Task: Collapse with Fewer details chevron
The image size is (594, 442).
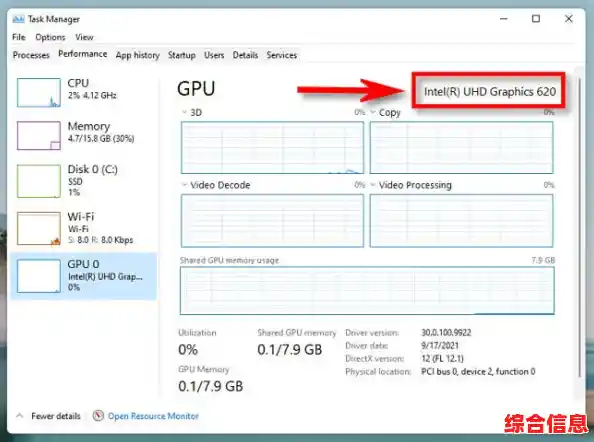Action: click(19, 416)
